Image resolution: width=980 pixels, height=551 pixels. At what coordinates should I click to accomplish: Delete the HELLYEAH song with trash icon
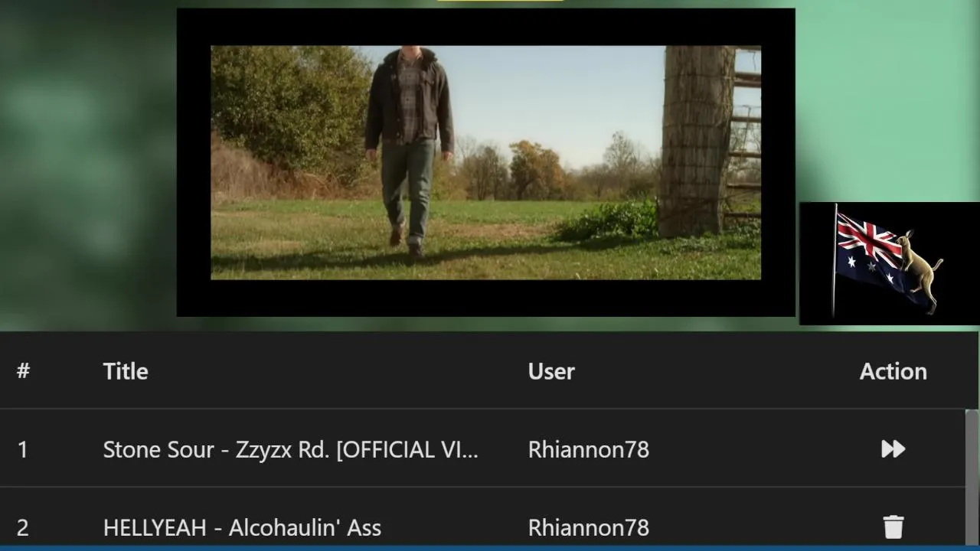[893, 527]
